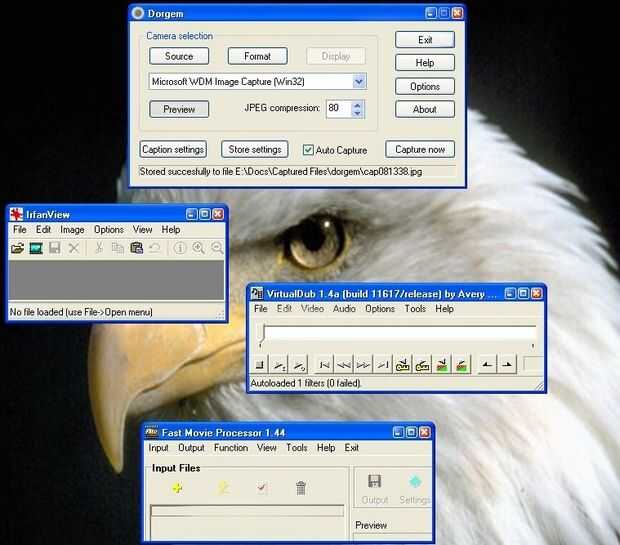Open a file with IrfanView's folder icon

[x=17, y=248]
